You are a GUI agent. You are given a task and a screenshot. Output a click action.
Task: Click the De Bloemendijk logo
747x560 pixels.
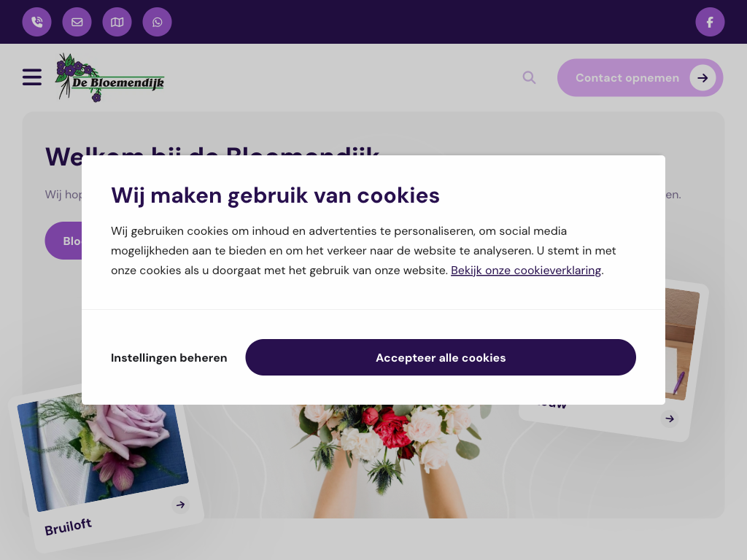click(110, 77)
